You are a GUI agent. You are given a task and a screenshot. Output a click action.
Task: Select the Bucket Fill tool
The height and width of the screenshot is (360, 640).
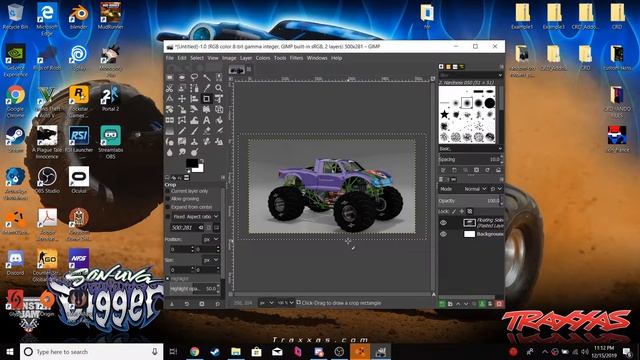point(219,120)
